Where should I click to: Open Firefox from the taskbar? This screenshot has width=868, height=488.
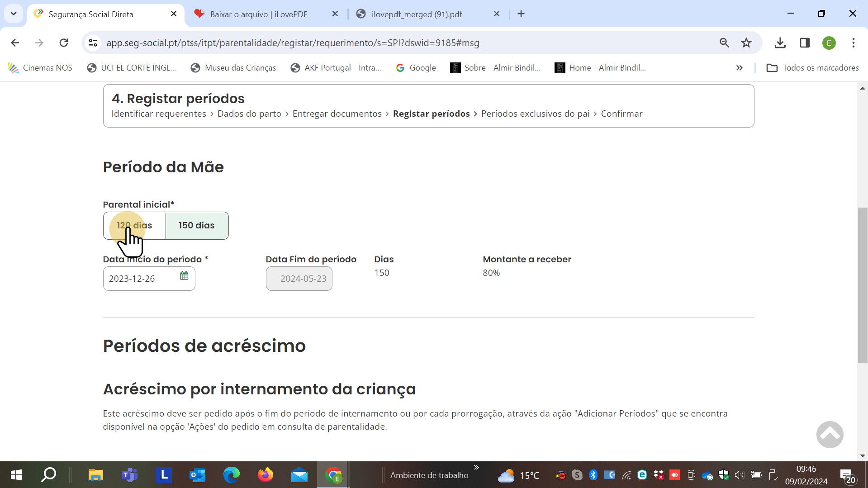click(266, 475)
